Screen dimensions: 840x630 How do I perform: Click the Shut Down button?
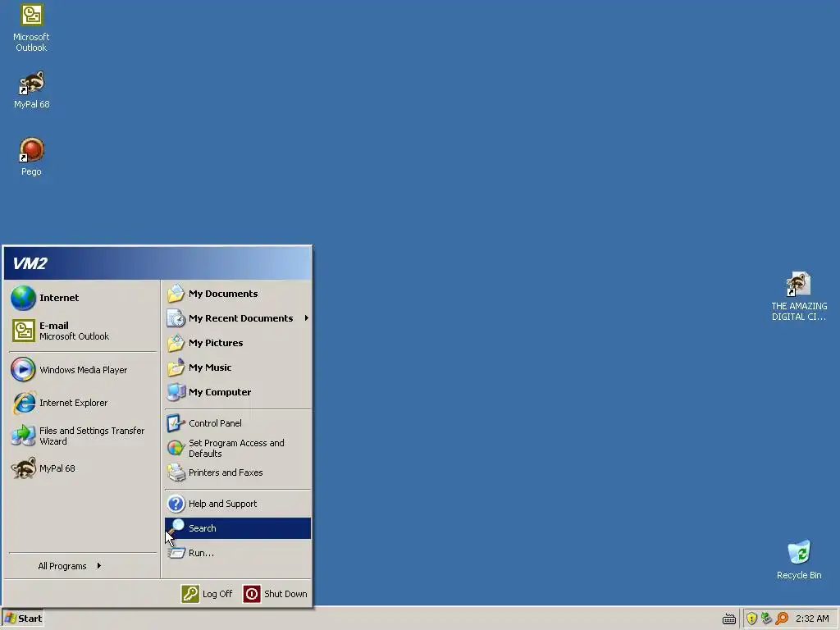tap(276, 594)
